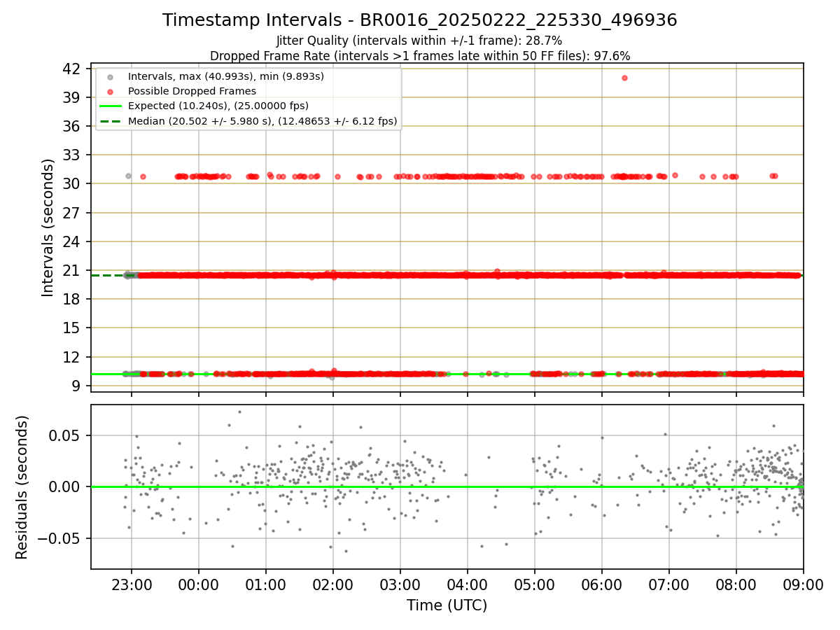The width and height of the screenshot is (840, 630).
Task: Click the 30 y-axis tick label
Action: tap(71, 183)
